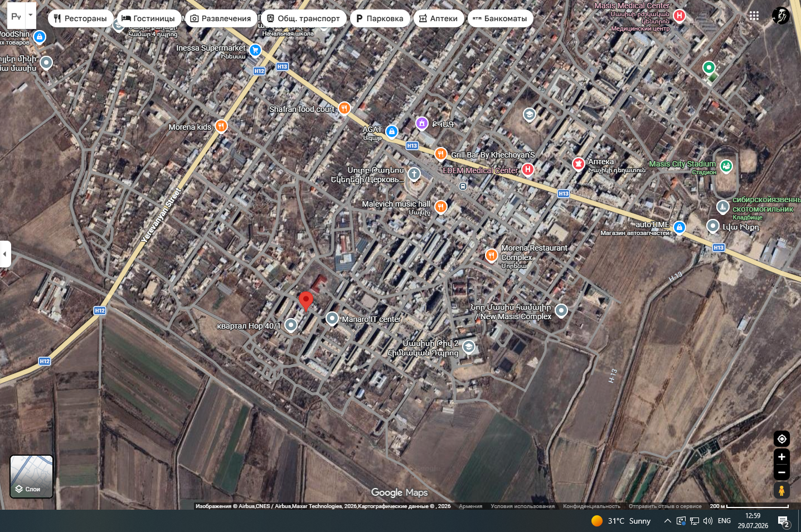Image resolution: width=801 pixels, height=532 pixels.
Task: Show Банкоматы on the map
Action: 501,18
